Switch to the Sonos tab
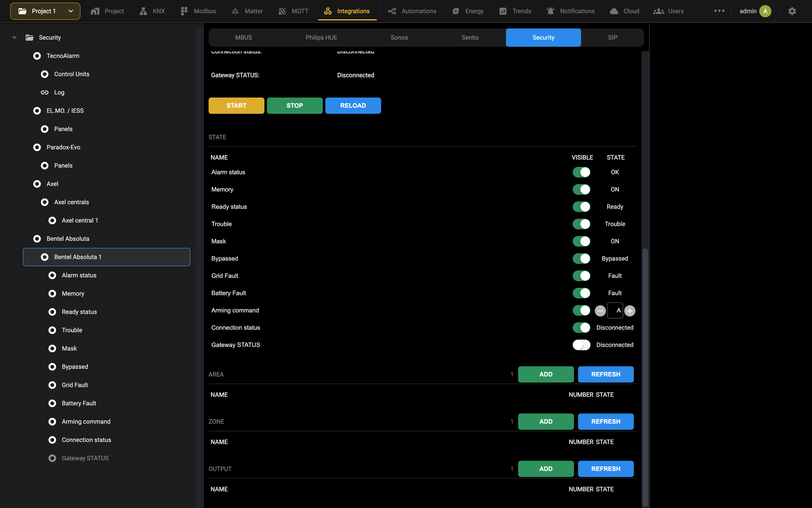 click(399, 38)
